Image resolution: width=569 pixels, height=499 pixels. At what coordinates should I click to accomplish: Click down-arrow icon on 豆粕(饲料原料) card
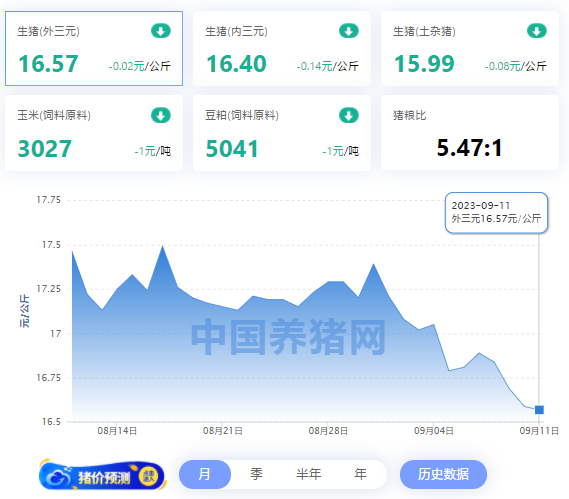pos(349,115)
